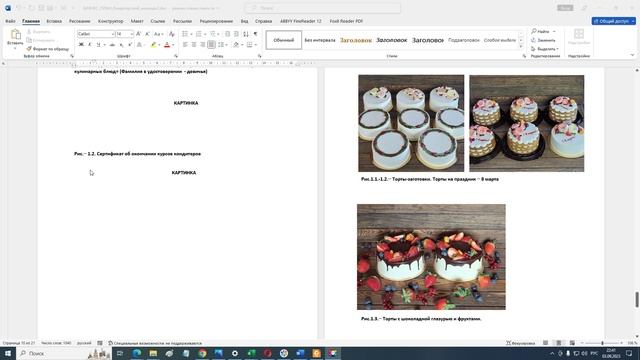Open Font dialog launcher

[176, 56]
